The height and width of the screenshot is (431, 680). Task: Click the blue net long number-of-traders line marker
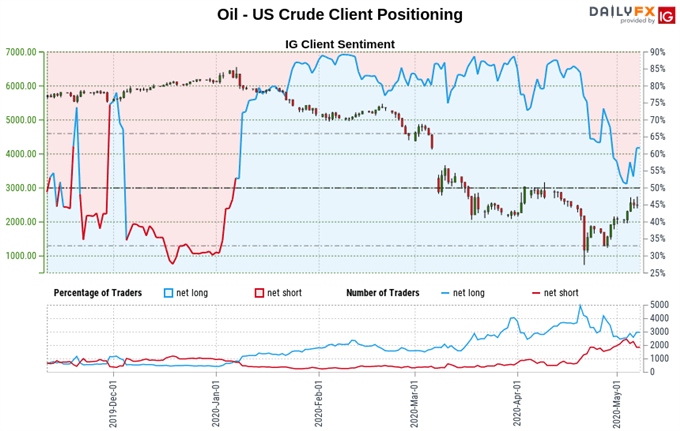point(445,294)
